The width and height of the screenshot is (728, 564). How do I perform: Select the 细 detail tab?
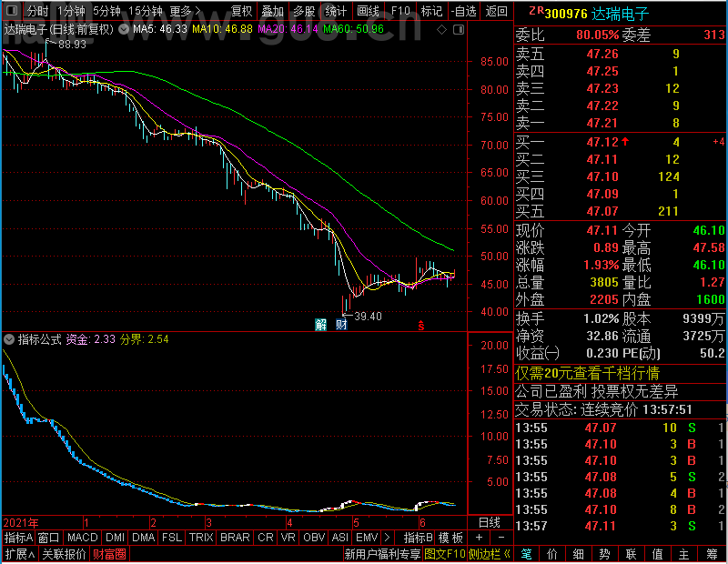click(x=578, y=554)
